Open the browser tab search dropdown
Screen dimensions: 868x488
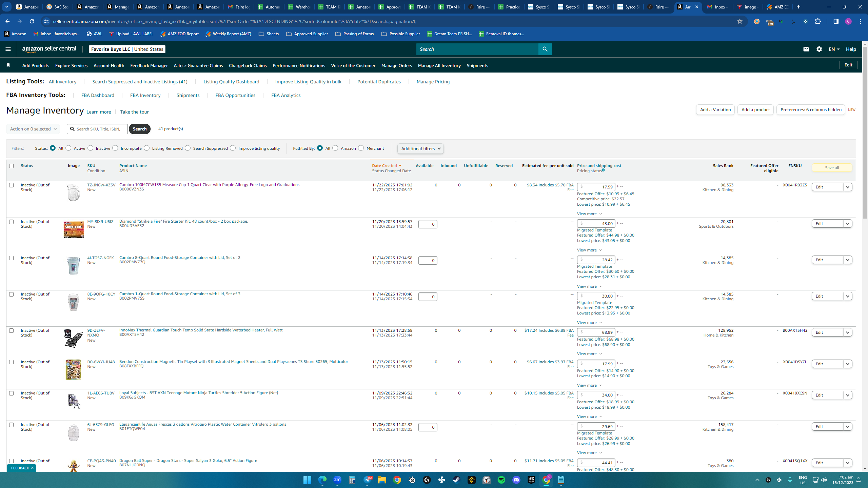(7, 7)
